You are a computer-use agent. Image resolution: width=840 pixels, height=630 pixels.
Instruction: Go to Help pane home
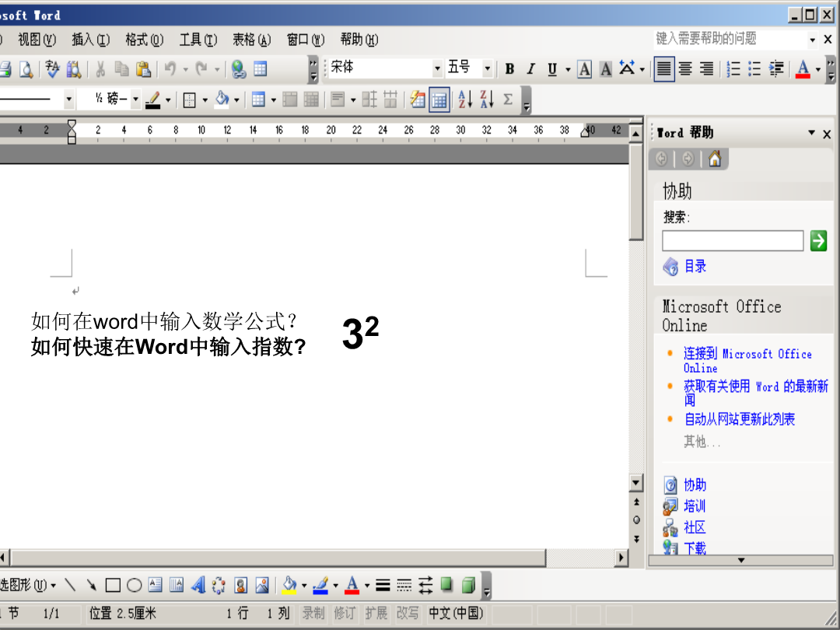[x=715, y=159]
